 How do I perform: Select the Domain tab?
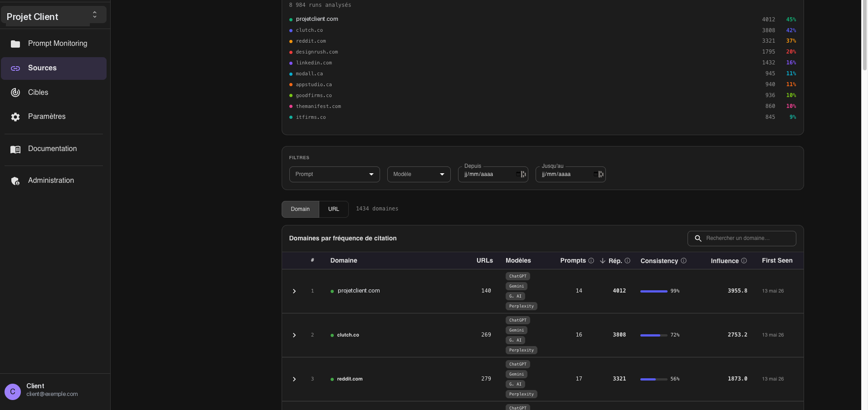(300, 209)
